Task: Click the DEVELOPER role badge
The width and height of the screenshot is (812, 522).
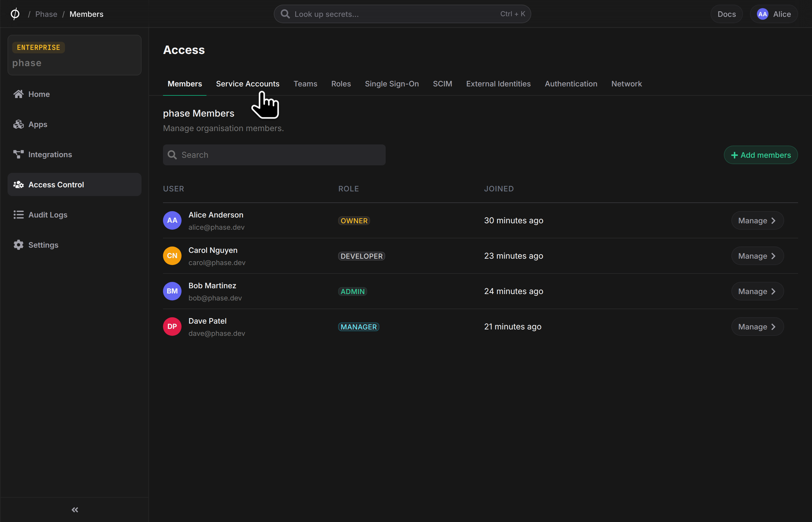Action: 362,256
